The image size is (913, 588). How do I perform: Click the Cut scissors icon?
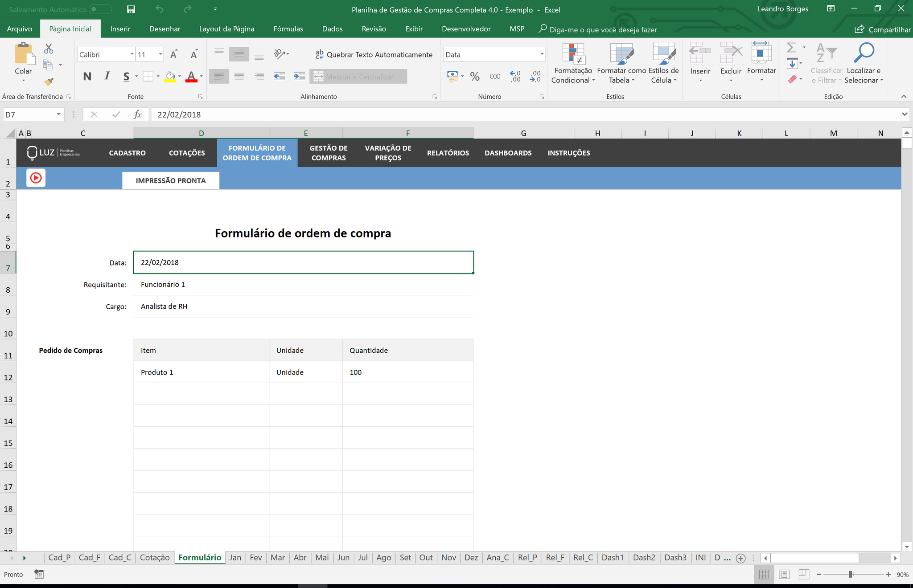[49, 49]
